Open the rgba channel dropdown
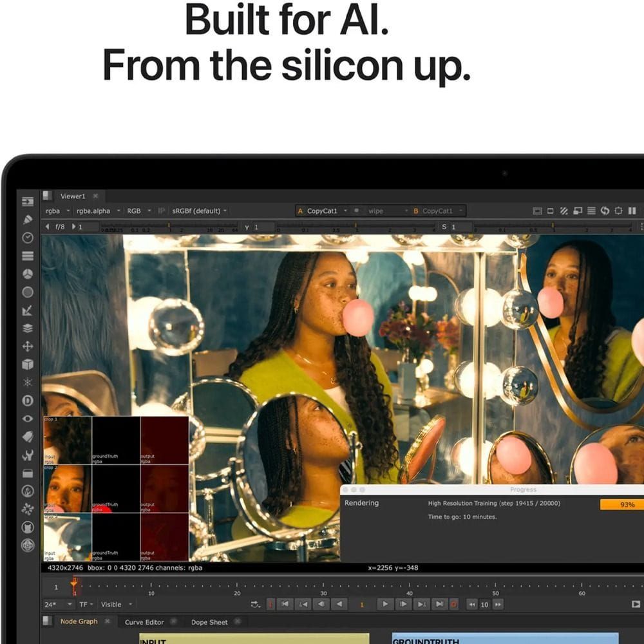Screen dimensions: 644x644 click(57, 211)
